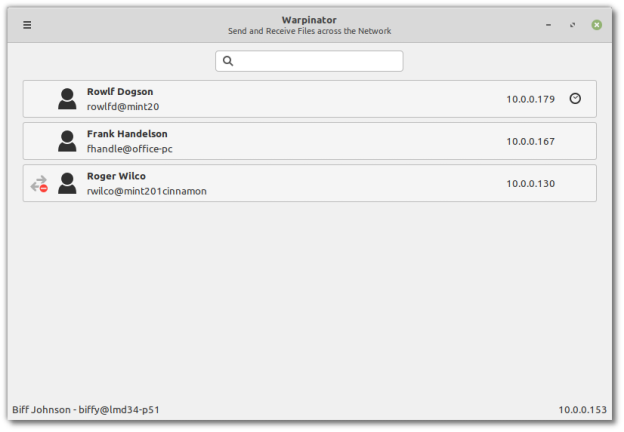The image size is (624, 432).
Task: Click the 10.0.0.130 address
Action: (x=530, y=183)
